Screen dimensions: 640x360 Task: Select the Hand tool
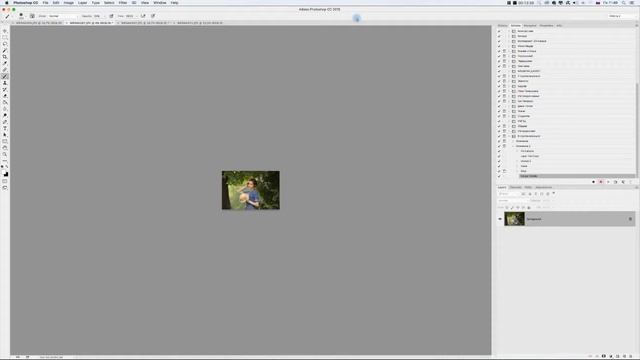pyautogui.click(x=5, y=148)
